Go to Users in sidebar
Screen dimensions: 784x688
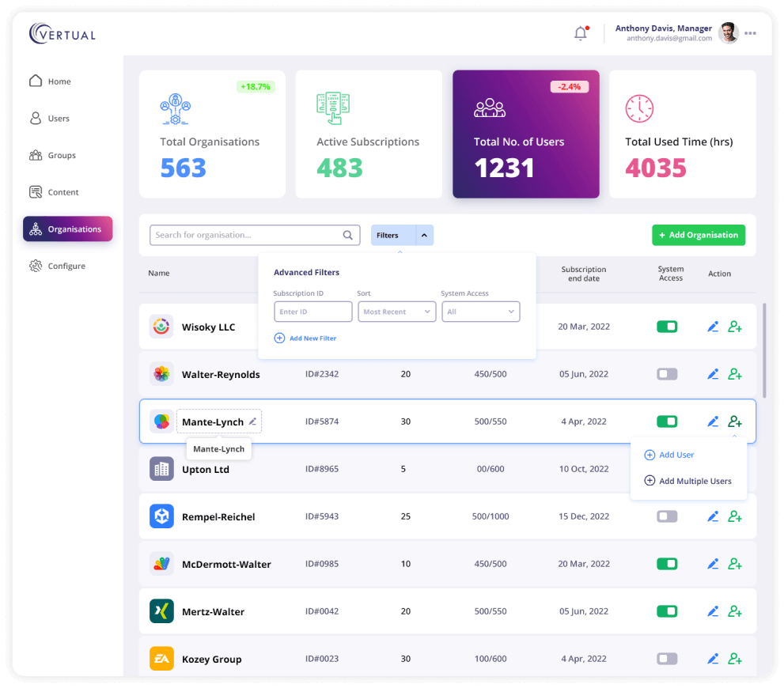click(58, 119)
